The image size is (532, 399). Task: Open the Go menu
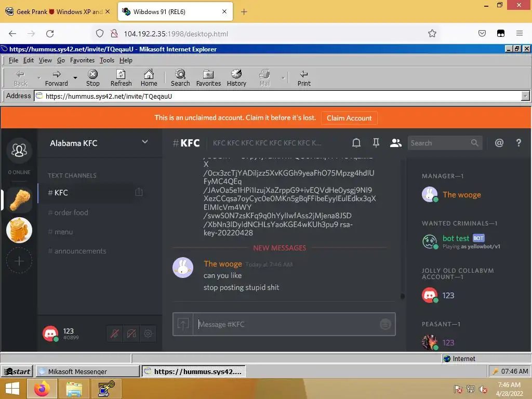pyautogui.click(x=61, y=60)
